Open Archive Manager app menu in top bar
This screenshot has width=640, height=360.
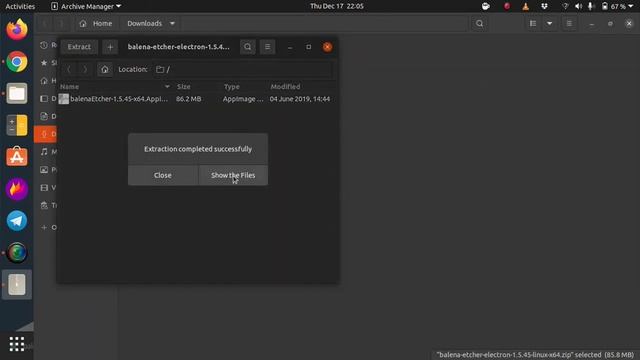coord(86,6)
